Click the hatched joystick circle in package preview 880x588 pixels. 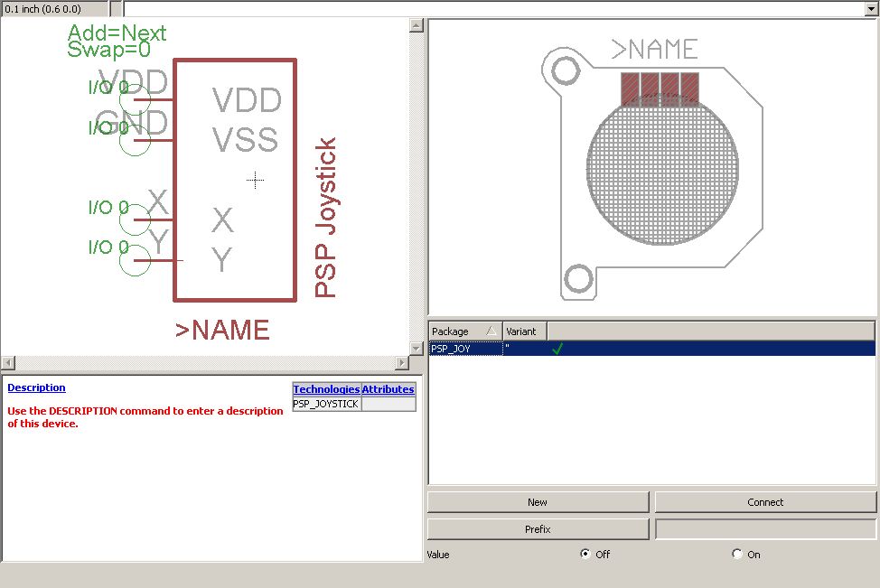pos(662,169)
